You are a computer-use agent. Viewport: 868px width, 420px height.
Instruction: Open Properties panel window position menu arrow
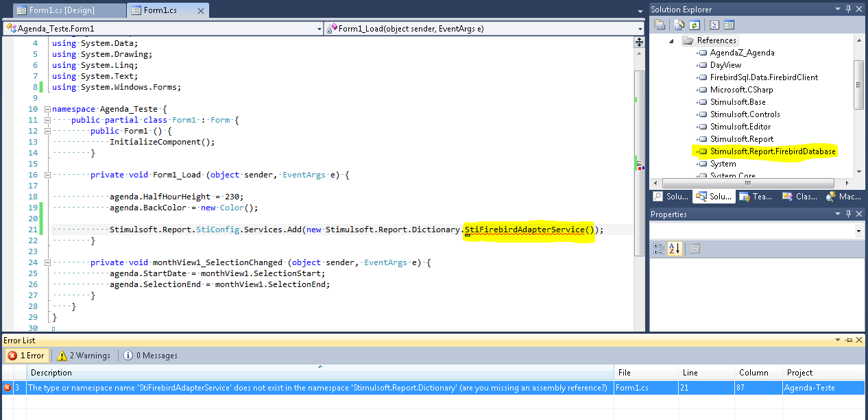(x=839, y=214)
